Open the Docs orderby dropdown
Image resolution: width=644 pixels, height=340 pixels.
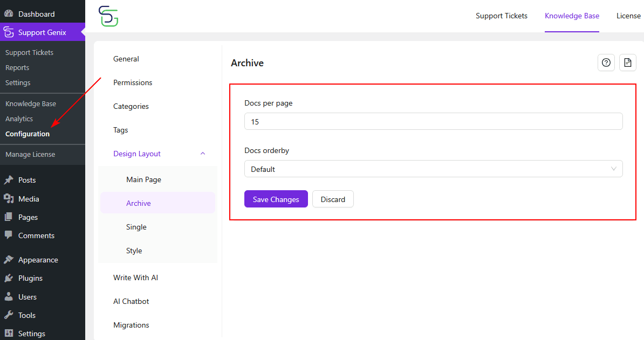click(x=433, y=169)
